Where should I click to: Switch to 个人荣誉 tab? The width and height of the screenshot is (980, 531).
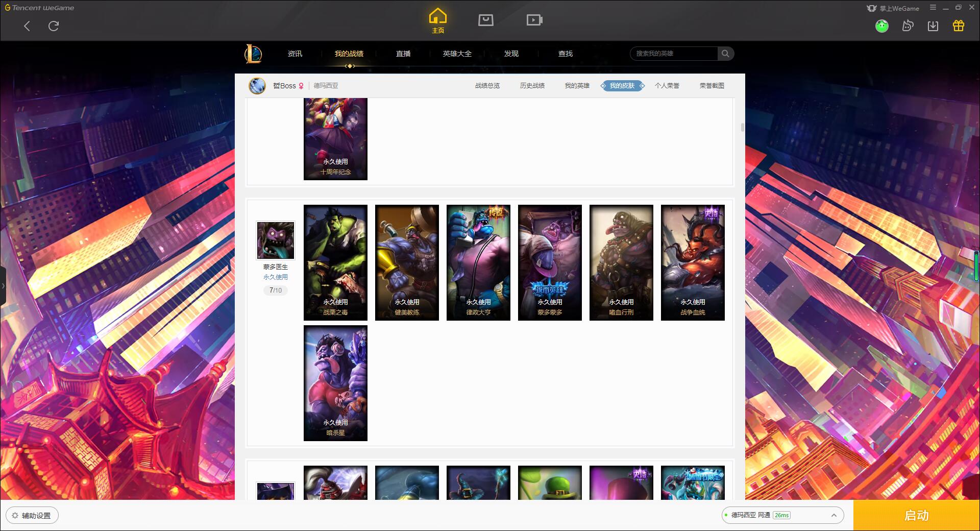point(667,86)
